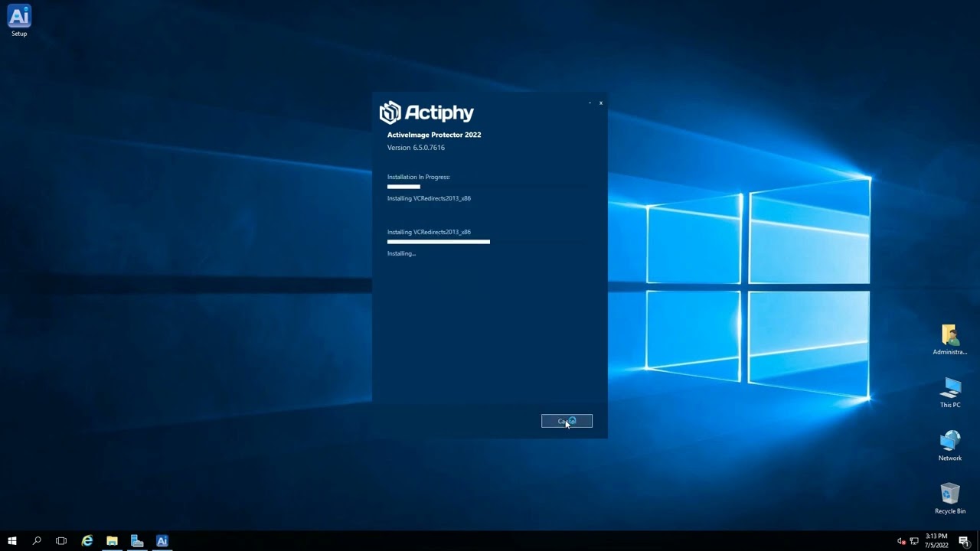Select the Recycle Bin desktop icon
The image size is (980, 551).
[x=950, y=498]
